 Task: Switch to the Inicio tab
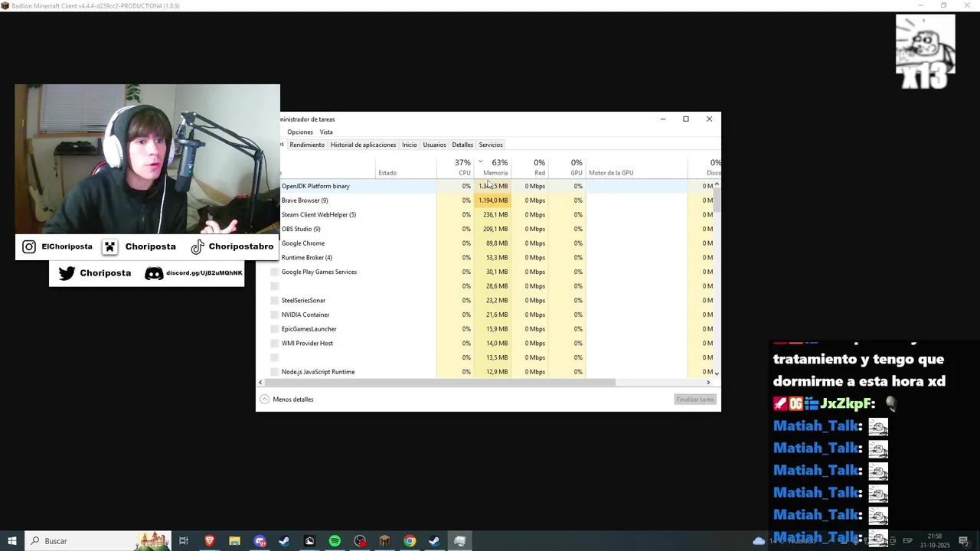point(410,145)
